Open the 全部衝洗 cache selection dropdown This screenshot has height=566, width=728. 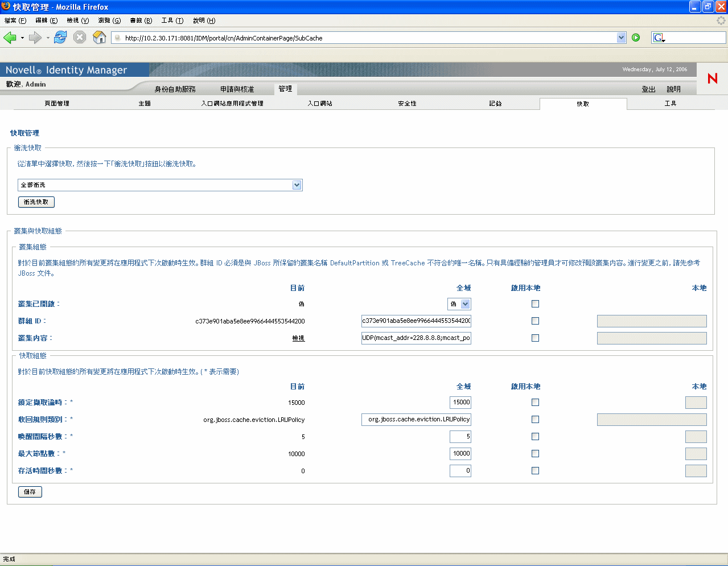click(297, 185)
